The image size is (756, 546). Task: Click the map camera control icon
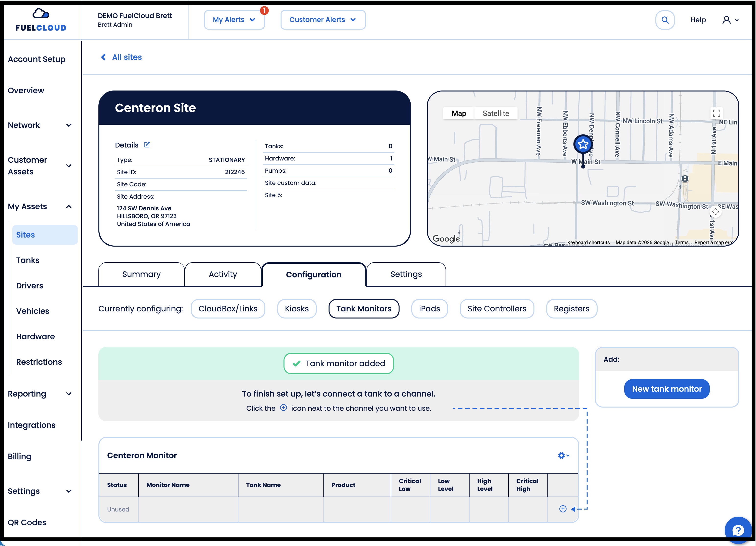click(715, 212)
